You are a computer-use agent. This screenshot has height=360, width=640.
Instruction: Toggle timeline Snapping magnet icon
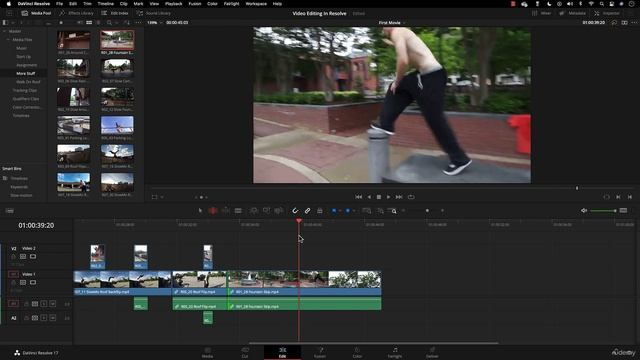click(x=295, y=211)
